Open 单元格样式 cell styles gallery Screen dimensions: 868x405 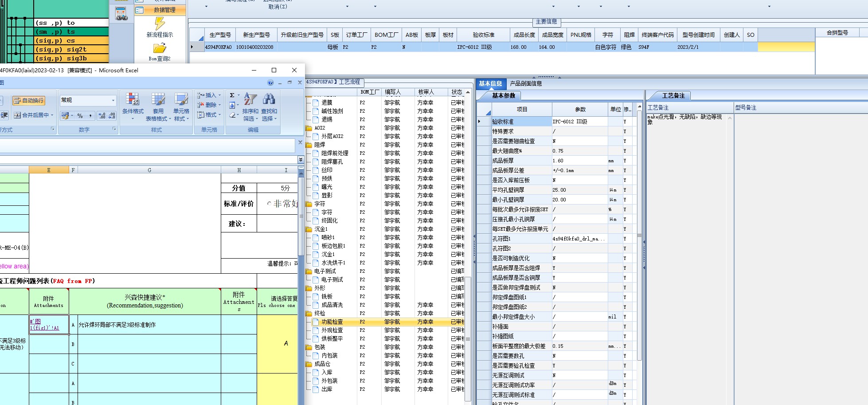point(181,106)
